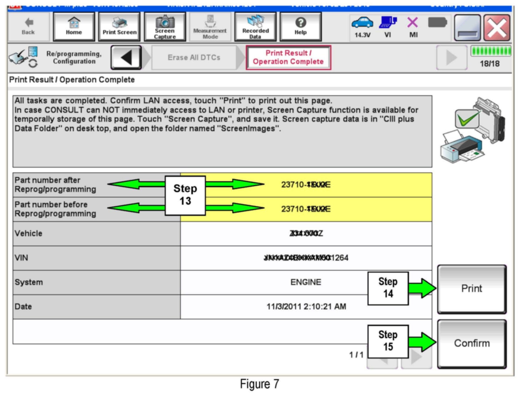This screenshot has width=532, height=395.
Task: Click the battery level indicator icon
Action: [437, 23]
